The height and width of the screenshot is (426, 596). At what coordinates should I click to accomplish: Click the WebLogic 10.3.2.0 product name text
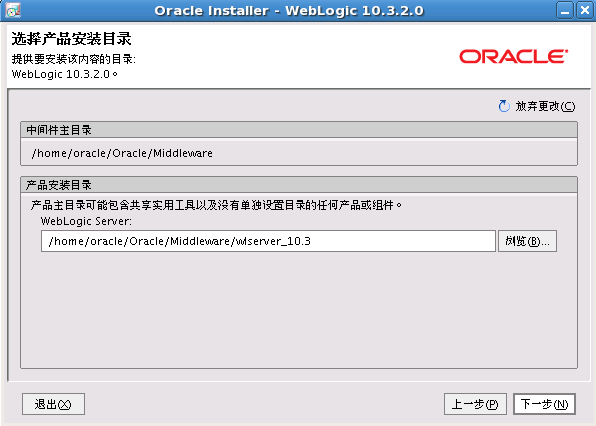(x=65, y=74)
